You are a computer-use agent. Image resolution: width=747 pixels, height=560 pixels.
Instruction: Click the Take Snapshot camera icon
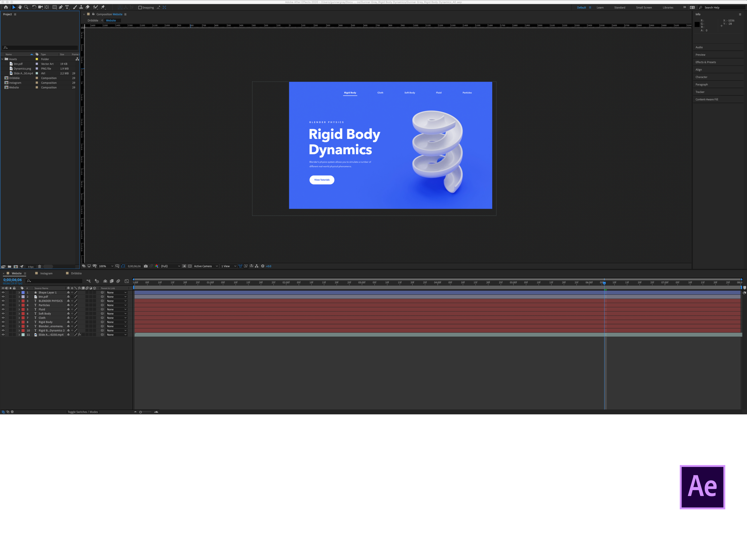pos(145,266)
